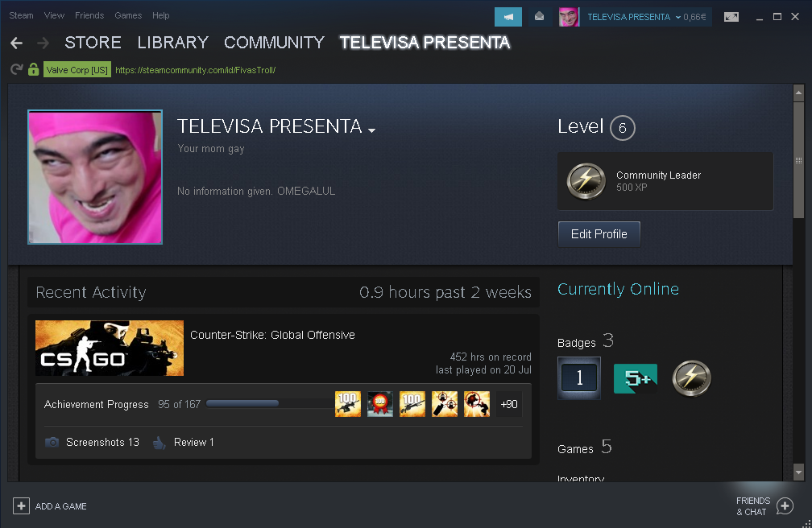This screenshot has width=812, height=528.
Task: Click the red ribbon achievement icon
Action: pyautogui.click(x=380, y=404)
